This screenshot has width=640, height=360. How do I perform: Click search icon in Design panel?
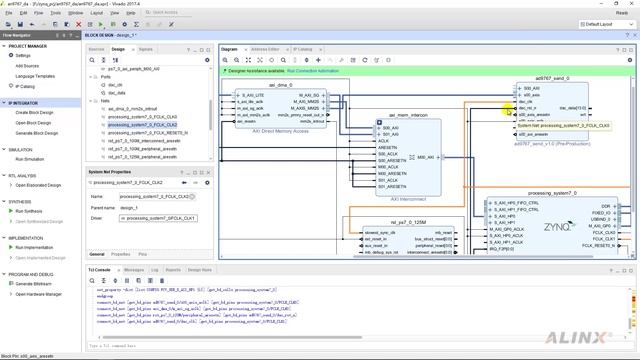[92, 60]
